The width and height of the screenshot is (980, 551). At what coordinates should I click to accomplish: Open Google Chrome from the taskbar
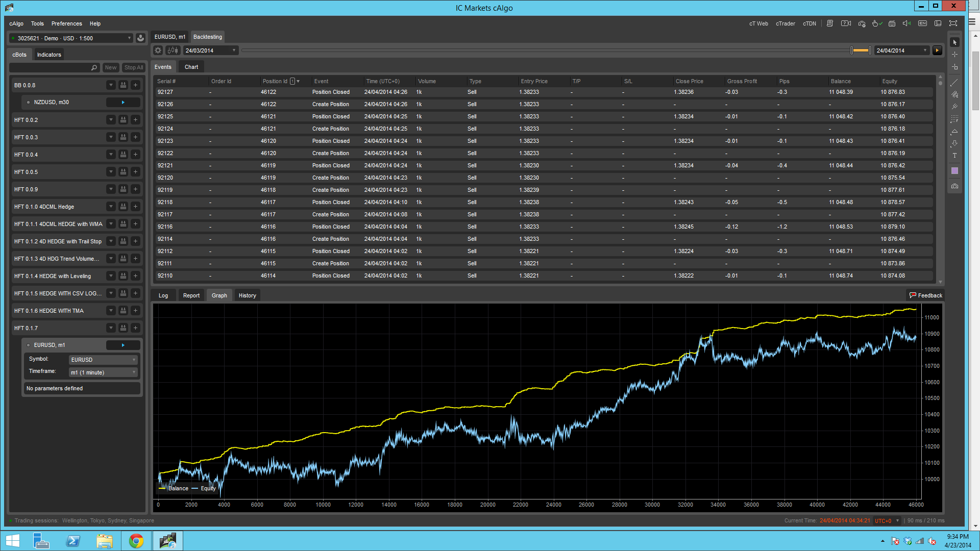click(136, 541)
